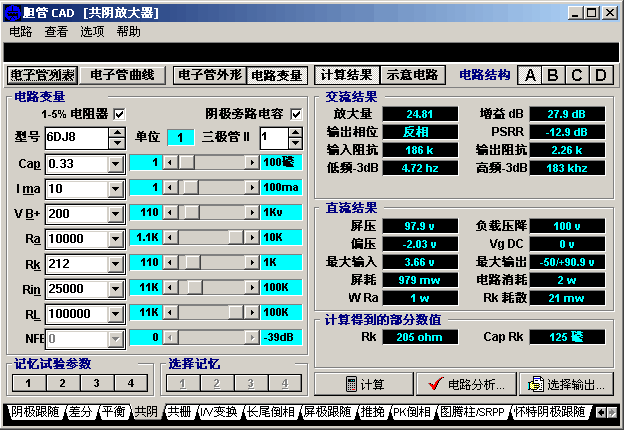
Task: Select circuit structure B
Action: coord(554,75)
